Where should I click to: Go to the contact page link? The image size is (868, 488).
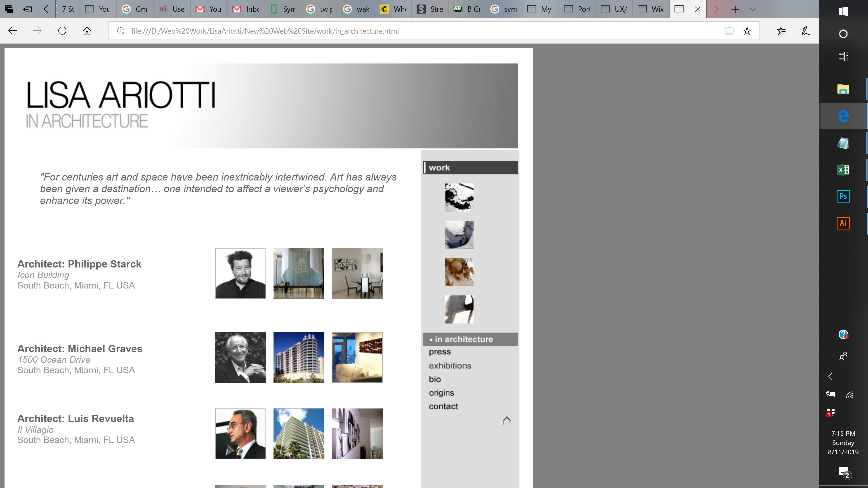[x=443, y=406]
